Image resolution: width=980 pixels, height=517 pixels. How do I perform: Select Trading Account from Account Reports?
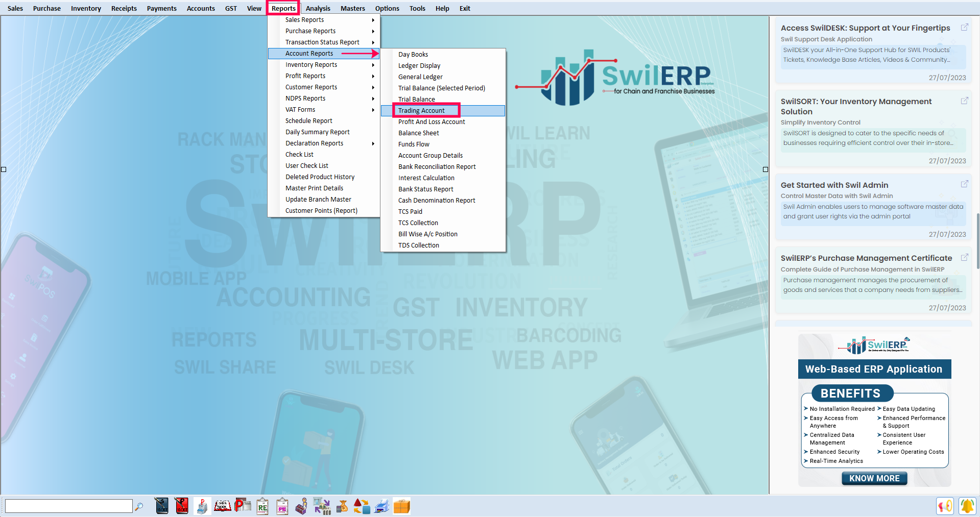tap(443, 110)
